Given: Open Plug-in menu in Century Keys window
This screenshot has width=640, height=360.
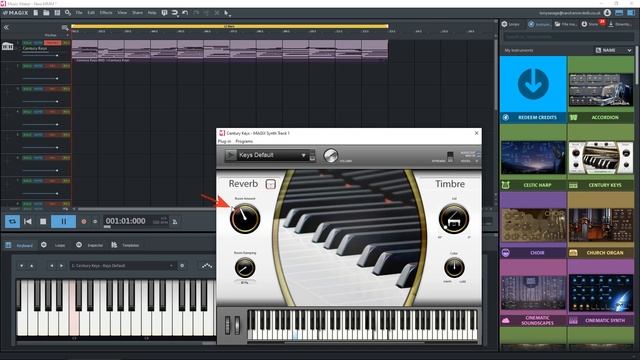Looking at the screenshot, I should point(224,141).
